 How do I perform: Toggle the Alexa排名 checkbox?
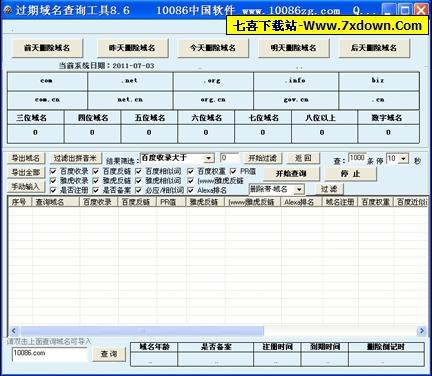click(x=190, y=190)
